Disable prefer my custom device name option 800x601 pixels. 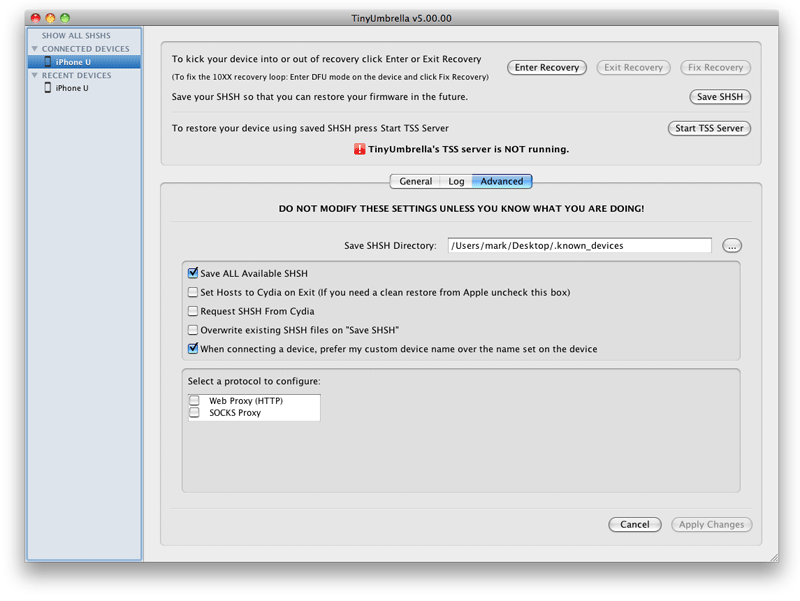tap(193, 349)
